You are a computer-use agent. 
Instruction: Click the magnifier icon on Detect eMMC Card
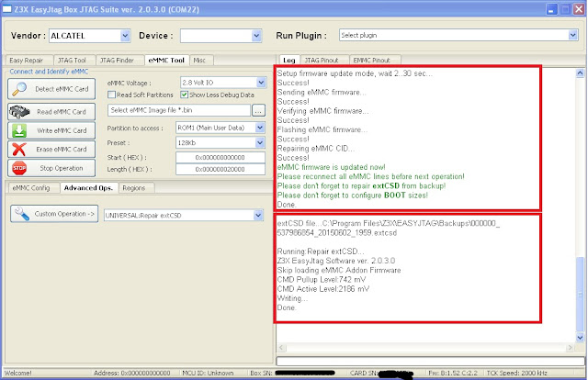19,89
